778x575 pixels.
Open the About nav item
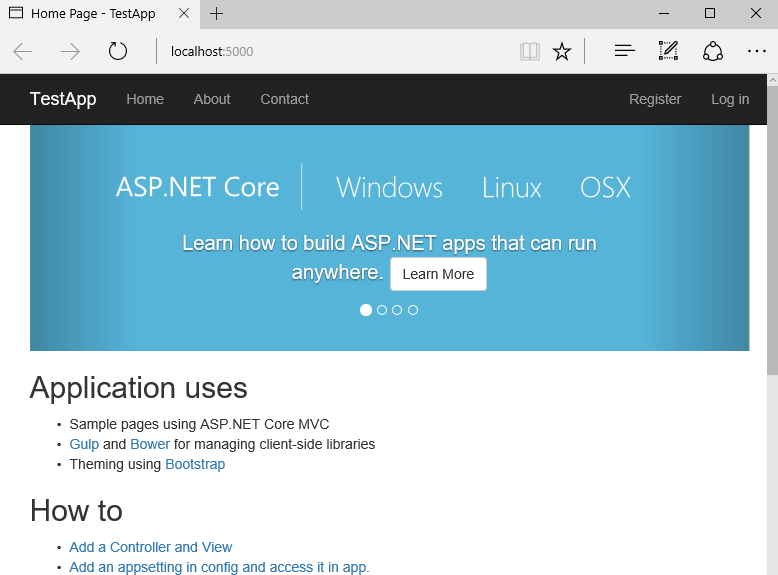tap(212, 99)
